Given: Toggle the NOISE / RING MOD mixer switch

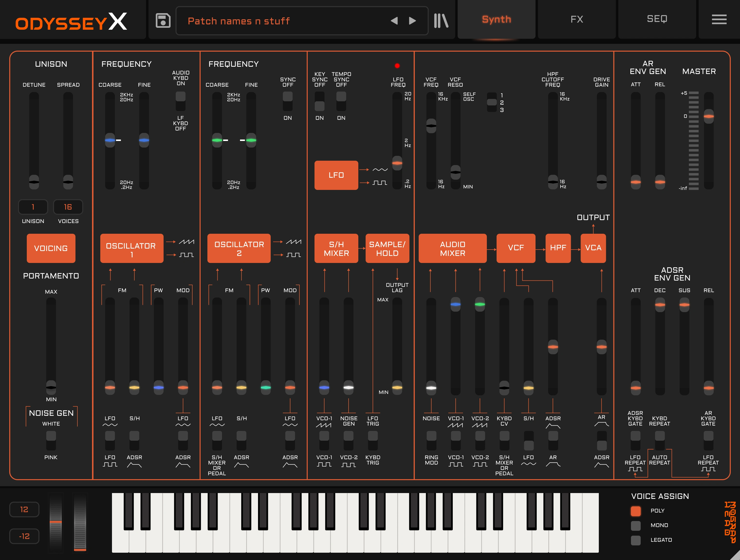Looking at the screenshot, I should 432,440.
